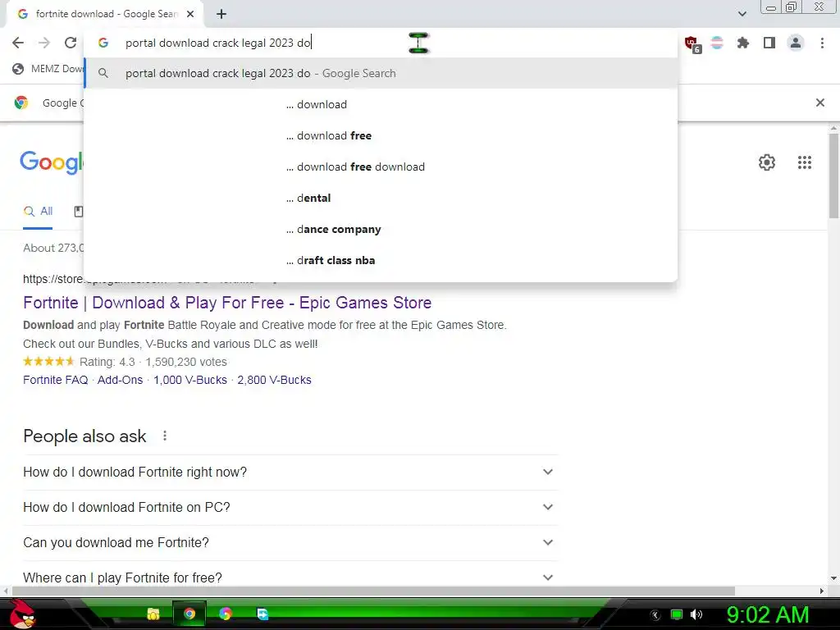This screenshot has width=840, height=630.
Task: Pick the '... draft class nba' suggestion
Action: point(381,260)
